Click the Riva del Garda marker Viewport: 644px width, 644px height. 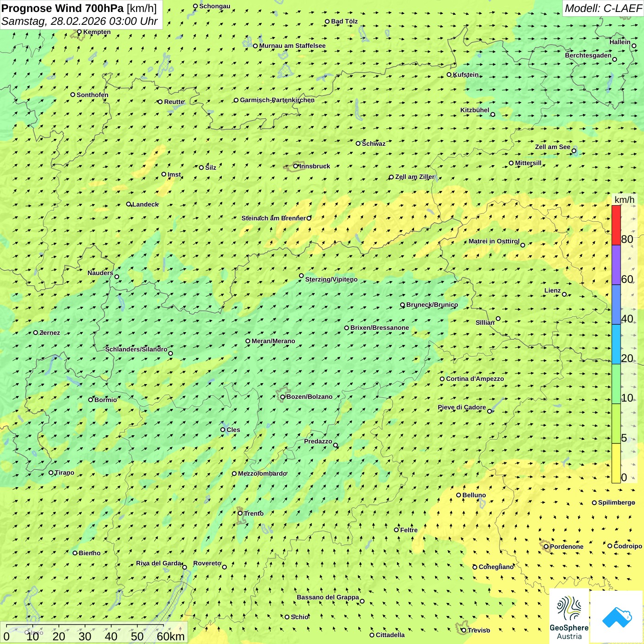coord(185,567)
